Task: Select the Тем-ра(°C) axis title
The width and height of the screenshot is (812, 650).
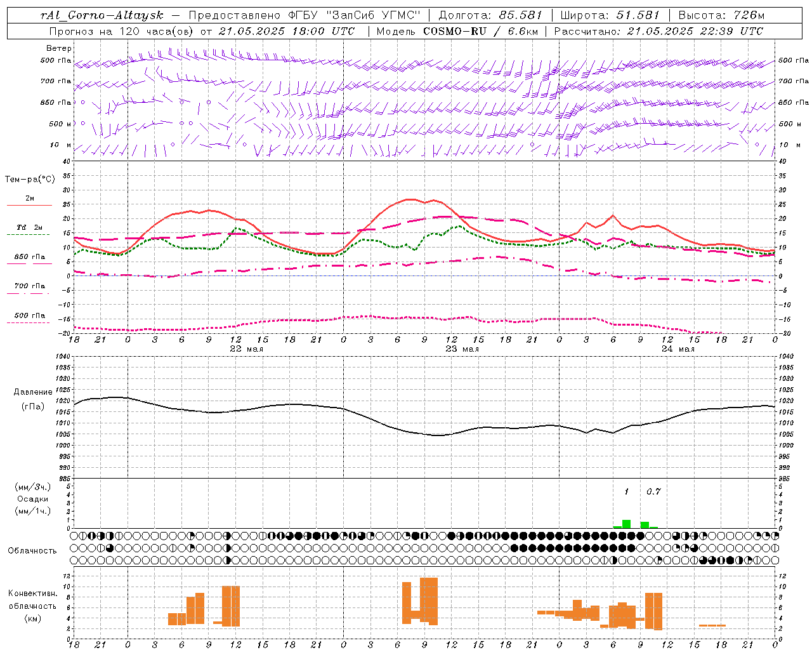Action: (30, 180)
